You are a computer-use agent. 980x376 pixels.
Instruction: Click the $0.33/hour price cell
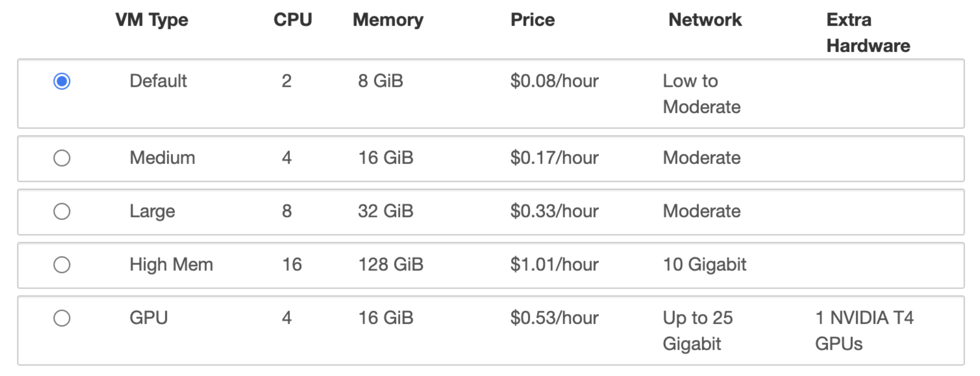[554, 211]
